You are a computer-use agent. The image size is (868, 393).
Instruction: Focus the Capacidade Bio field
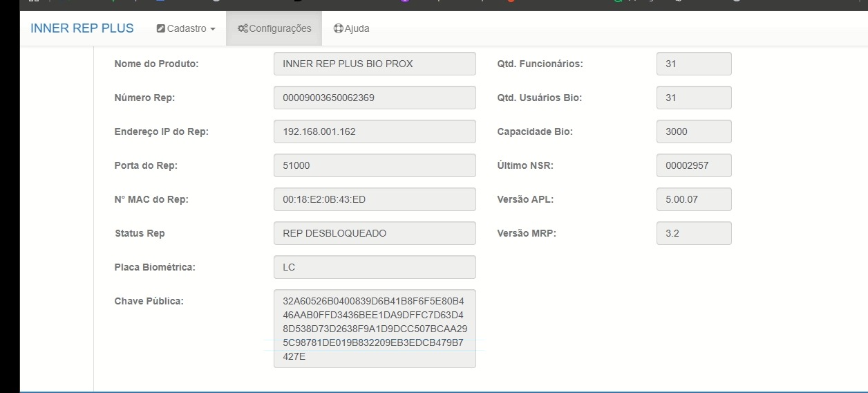(x=693, y=131)
